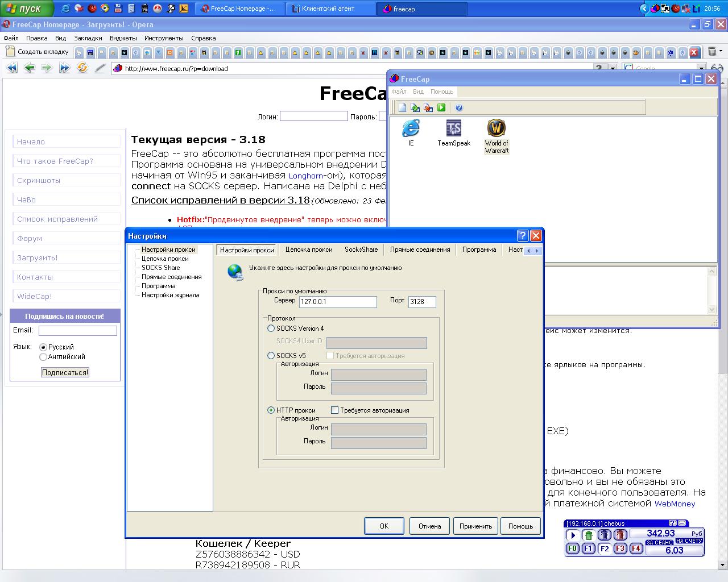Select HTTP прокси radio button
Screen dimensions: 728x582
[271, 410]
